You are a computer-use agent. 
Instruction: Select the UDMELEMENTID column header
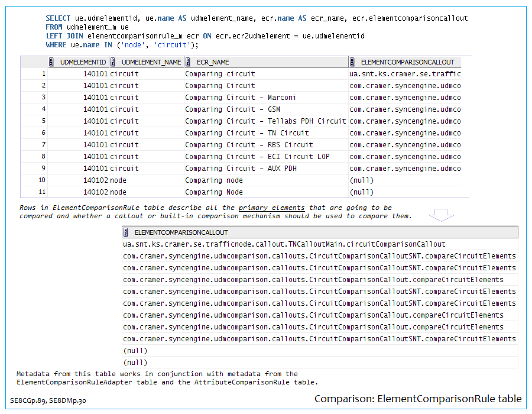83,62
